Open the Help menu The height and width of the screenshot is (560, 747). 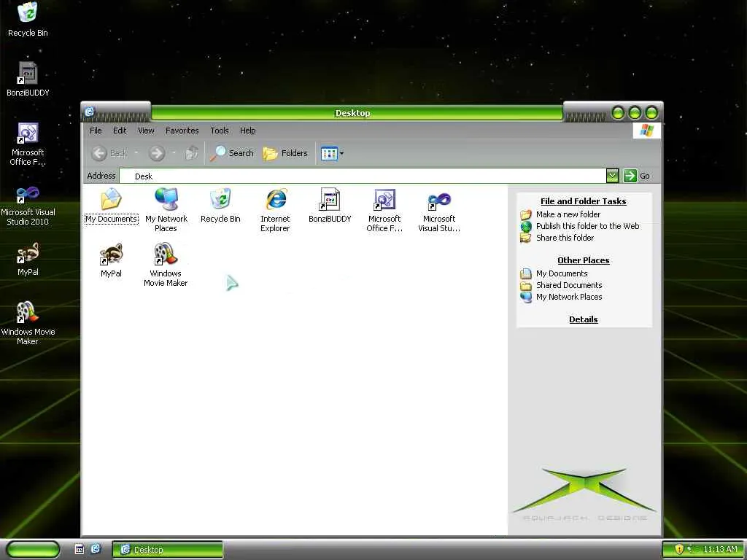click(248, 131)
